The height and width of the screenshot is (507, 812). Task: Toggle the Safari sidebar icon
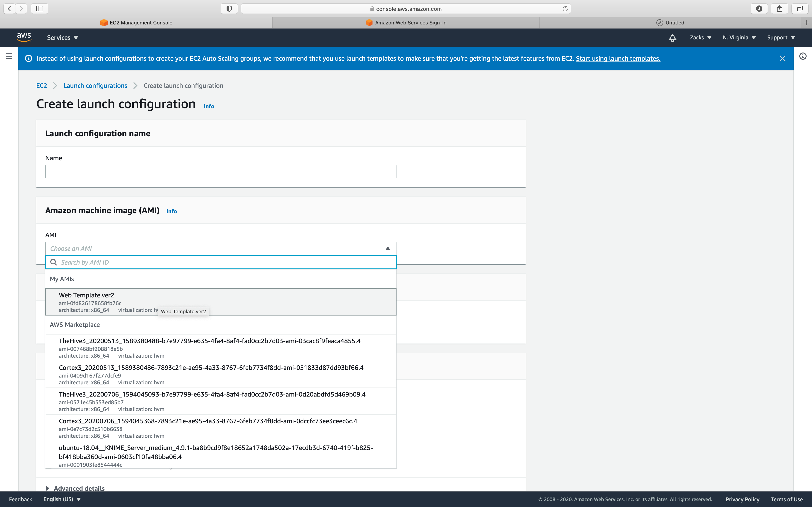pyautogui.click(x=40, y=9)
